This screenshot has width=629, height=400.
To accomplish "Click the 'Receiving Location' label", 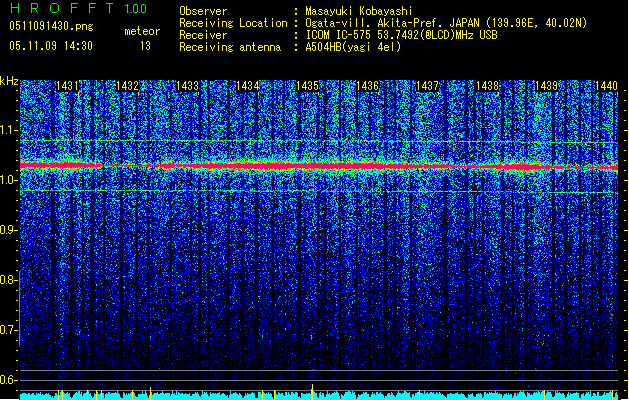I will click(233, 23).
